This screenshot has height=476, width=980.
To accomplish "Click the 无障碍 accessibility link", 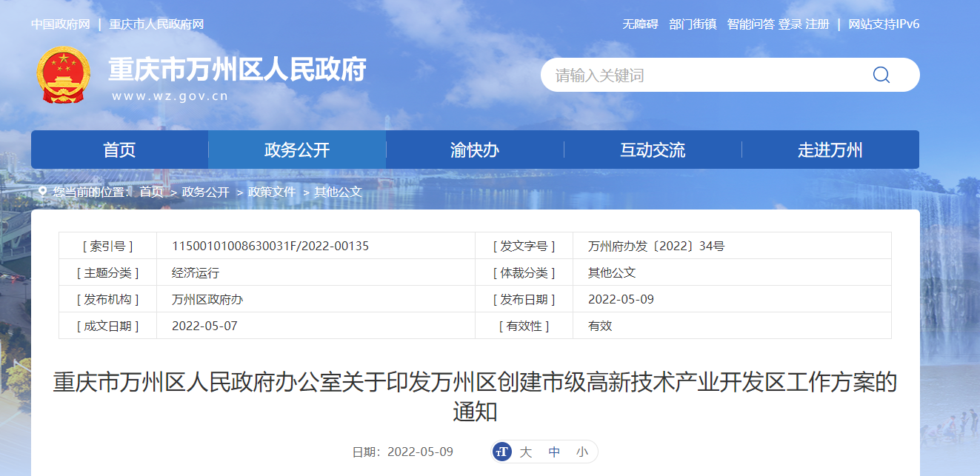I will click(x=640, y=24).
